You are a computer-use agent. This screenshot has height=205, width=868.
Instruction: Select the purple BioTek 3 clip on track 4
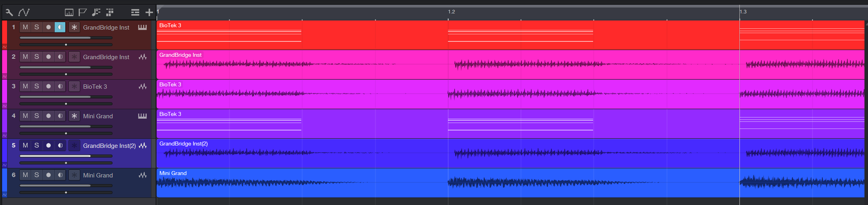coord(510,124)
